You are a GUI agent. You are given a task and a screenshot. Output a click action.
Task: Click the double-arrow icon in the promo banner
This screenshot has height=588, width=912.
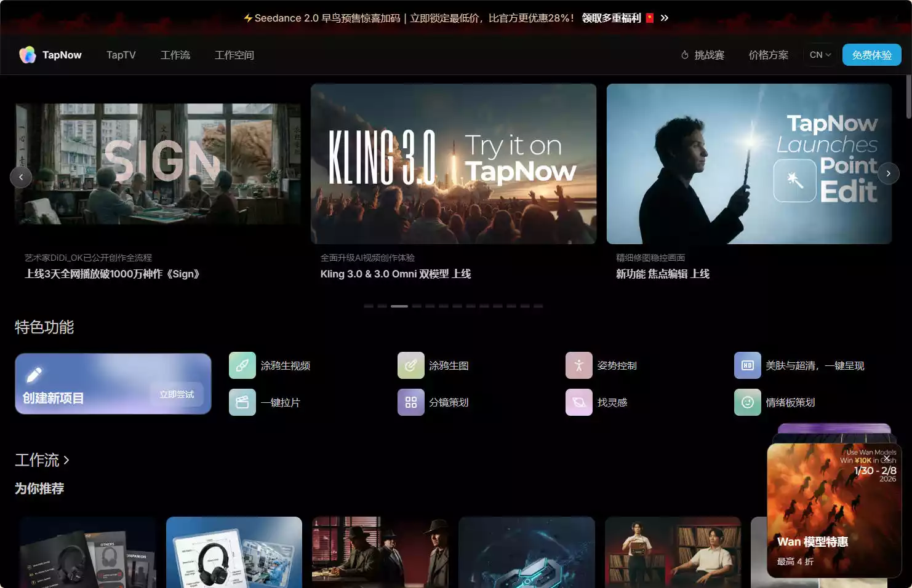(665, 18)
